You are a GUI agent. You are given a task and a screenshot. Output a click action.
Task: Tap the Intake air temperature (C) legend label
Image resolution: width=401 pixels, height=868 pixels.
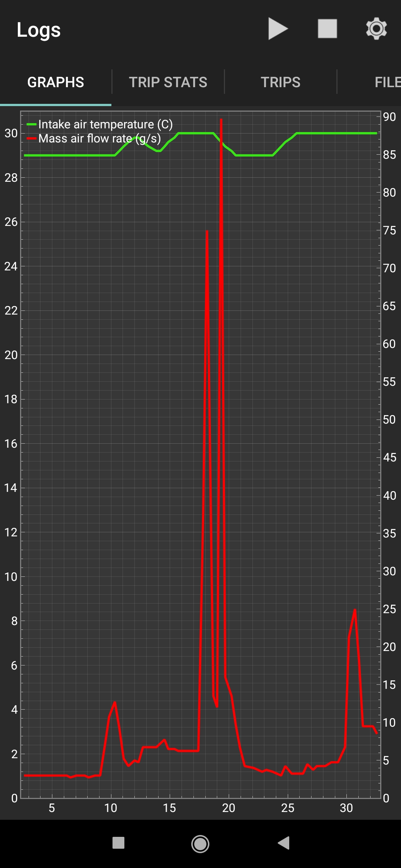coord(105,124)
